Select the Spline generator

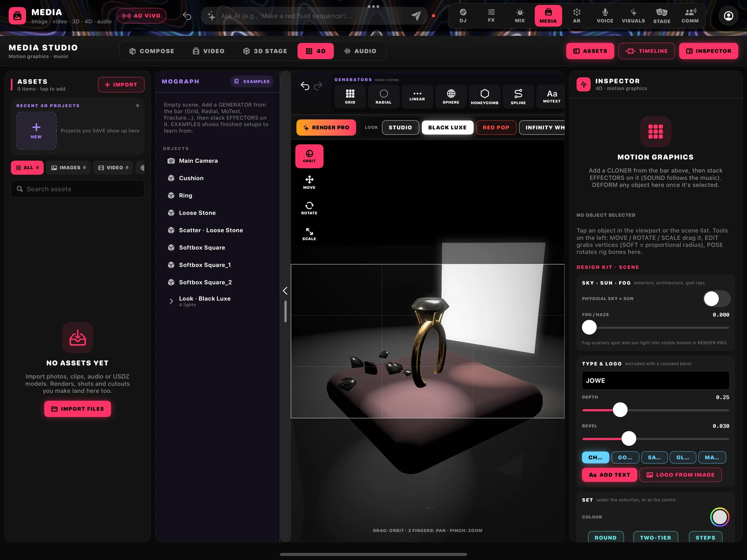point(518,96)
